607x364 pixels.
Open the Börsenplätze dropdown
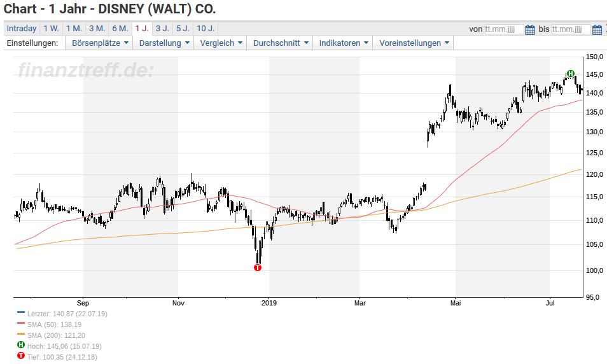[99, 43]
